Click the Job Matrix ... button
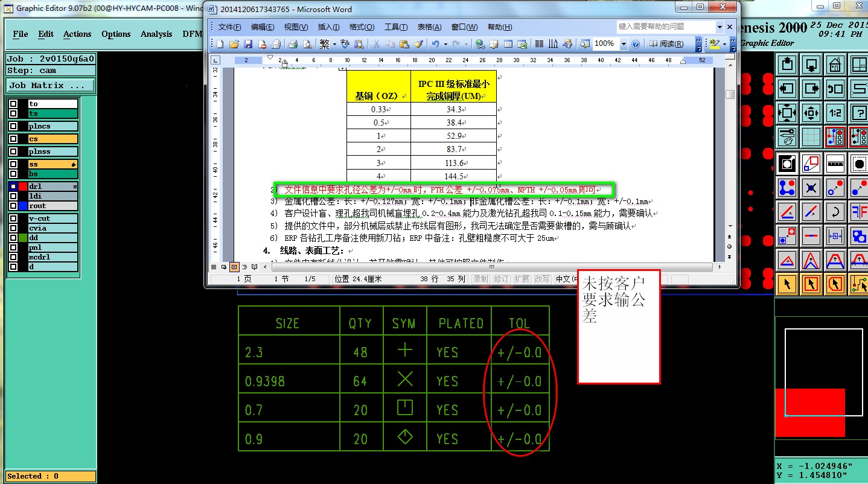Screen dimensions: 868x484 [51, 86]
